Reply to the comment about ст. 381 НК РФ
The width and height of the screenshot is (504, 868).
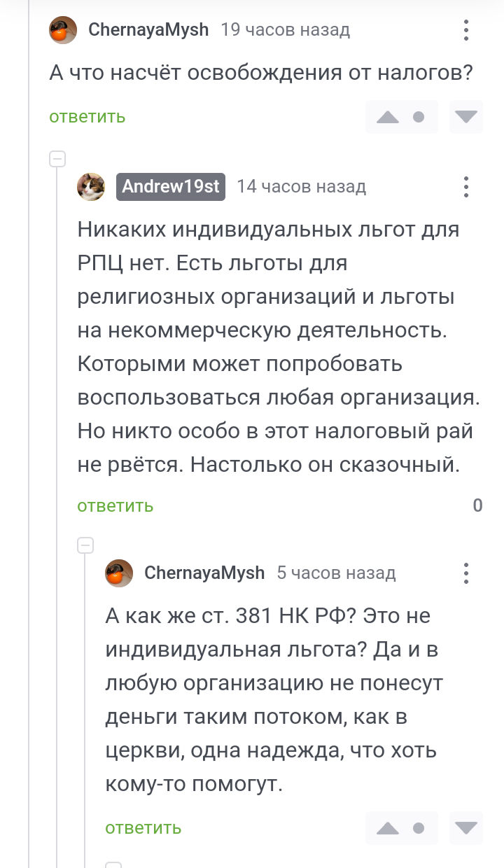(143, 828)
